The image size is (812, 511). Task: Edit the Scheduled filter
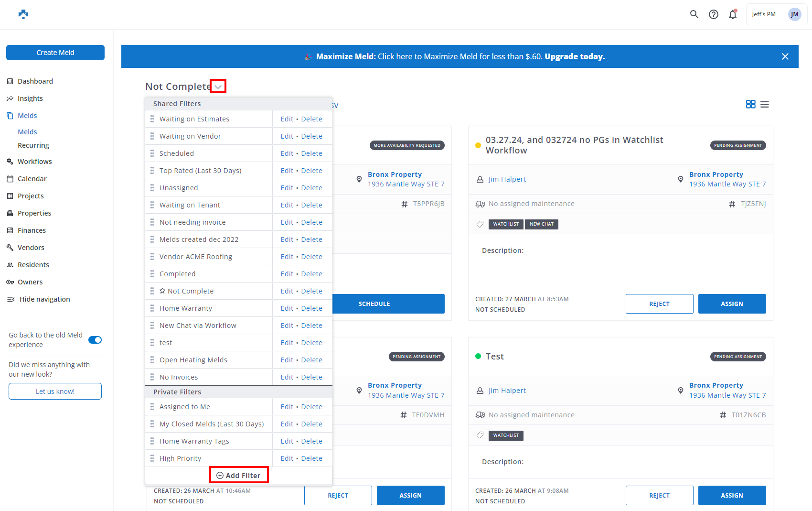tap(287, 153)
